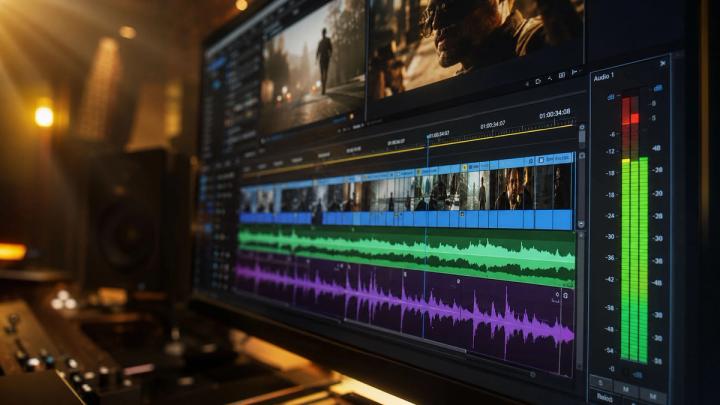Jump to timecode 01:00:34:08 on ruler
The image size is (720, 405).
(555, 113)
